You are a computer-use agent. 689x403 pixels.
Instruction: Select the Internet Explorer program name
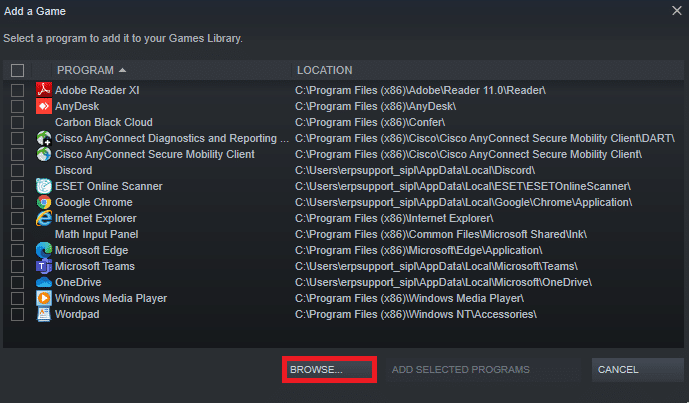95,218
